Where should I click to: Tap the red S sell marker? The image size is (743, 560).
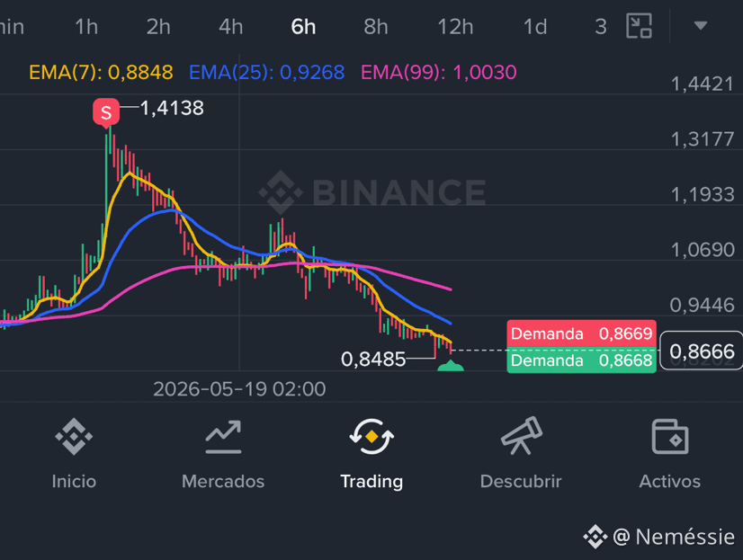106,112
